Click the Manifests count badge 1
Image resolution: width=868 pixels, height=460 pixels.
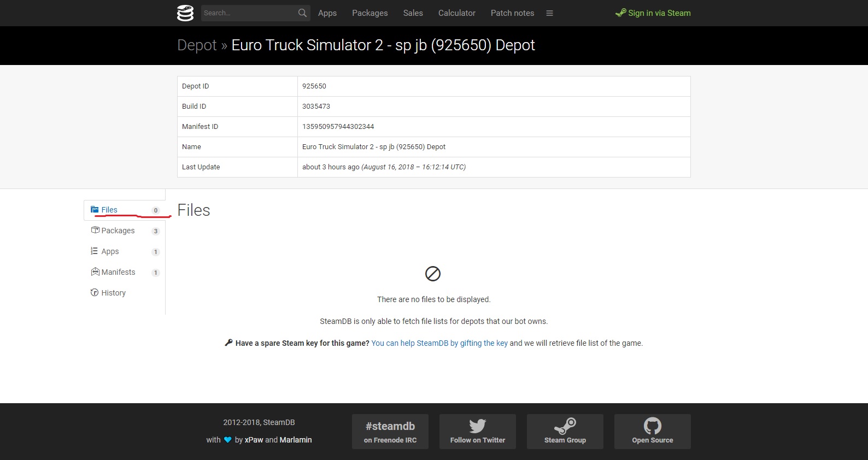156,273
